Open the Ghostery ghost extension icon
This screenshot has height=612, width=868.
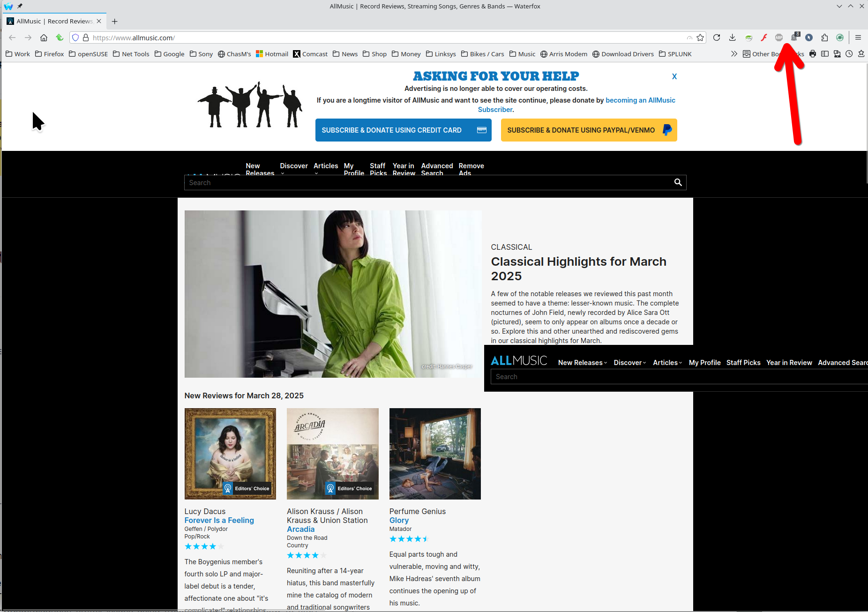(794, 37)
